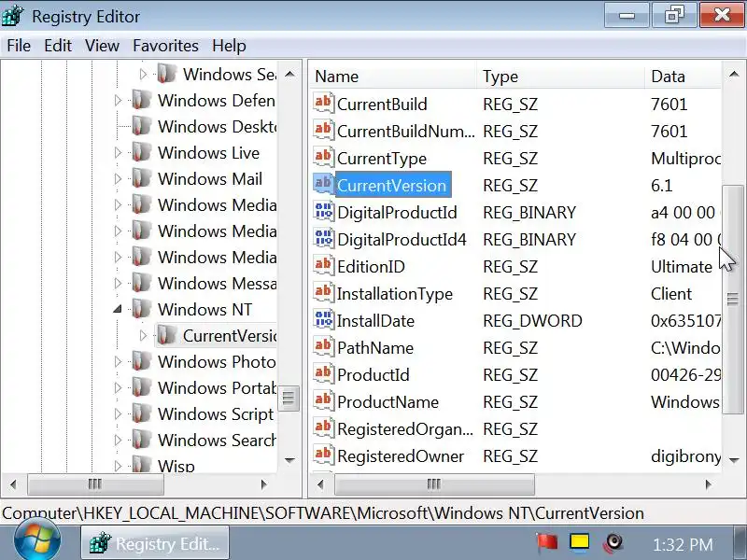
Task: Click values pane horizontal scroll left arrow
Action: (320, 484)
